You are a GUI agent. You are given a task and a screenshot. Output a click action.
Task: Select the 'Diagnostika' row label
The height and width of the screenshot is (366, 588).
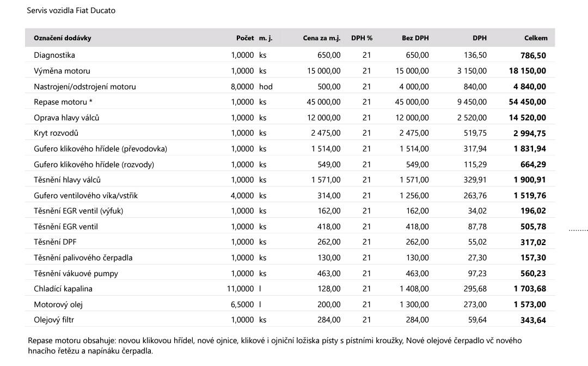pyautogui.click(x=54, y=55)
